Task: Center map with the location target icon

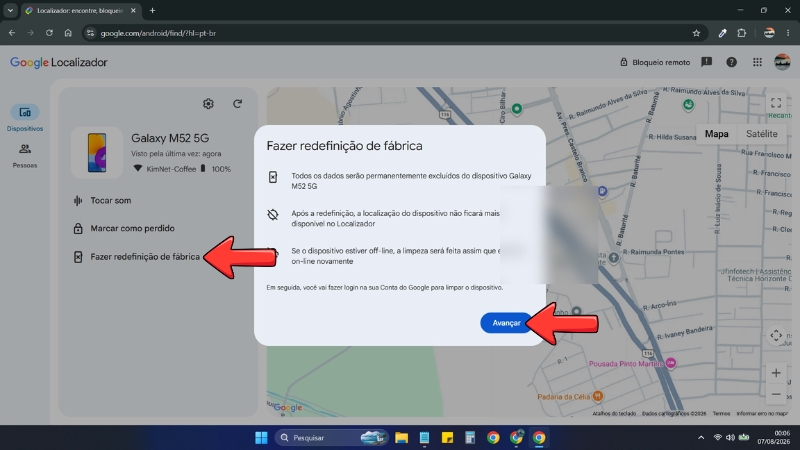Action: click(x=776, y=335)
